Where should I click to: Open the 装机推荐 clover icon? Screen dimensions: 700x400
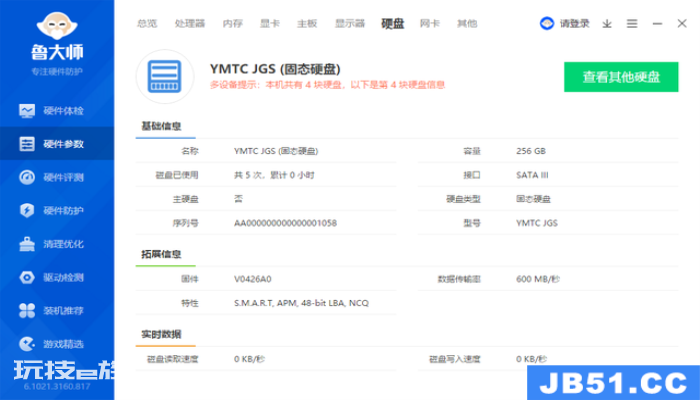(27, 310)
